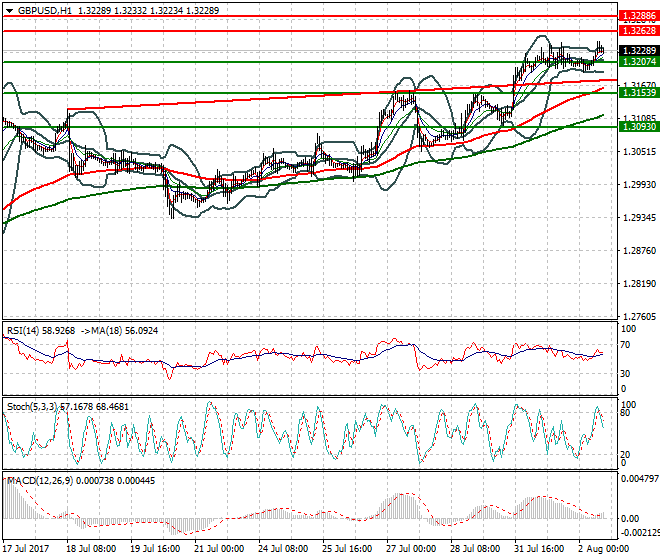This screenshot has width=660, height=560.
Task: Click the 21 Jul 00:00 time label
Action: point(219,549)
